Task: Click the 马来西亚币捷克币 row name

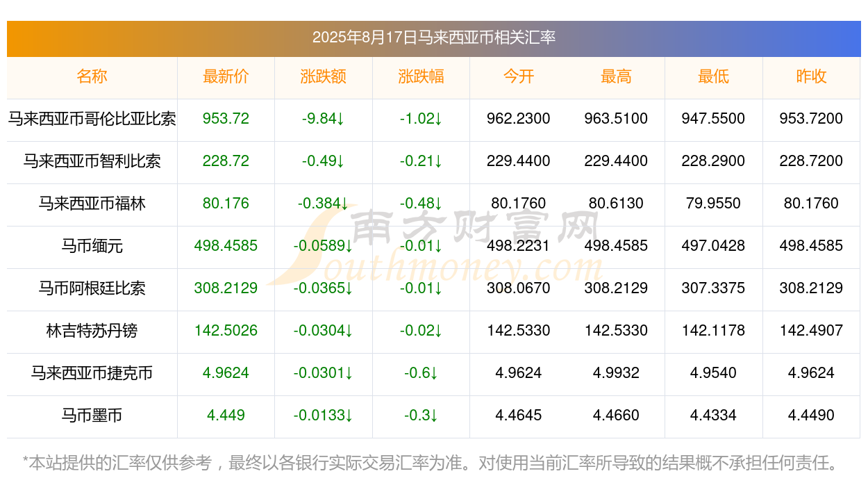Action: (92, 373)
